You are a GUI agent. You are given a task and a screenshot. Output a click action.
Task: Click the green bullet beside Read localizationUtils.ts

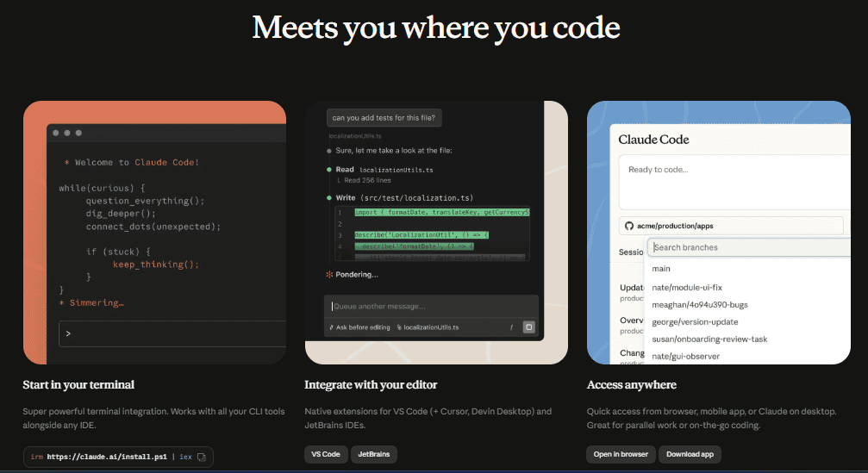coord(329,170)
